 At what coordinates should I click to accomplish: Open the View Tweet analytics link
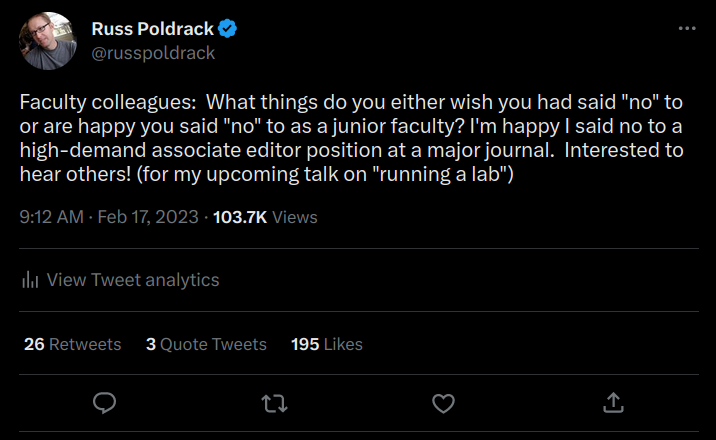click(132, 281)
